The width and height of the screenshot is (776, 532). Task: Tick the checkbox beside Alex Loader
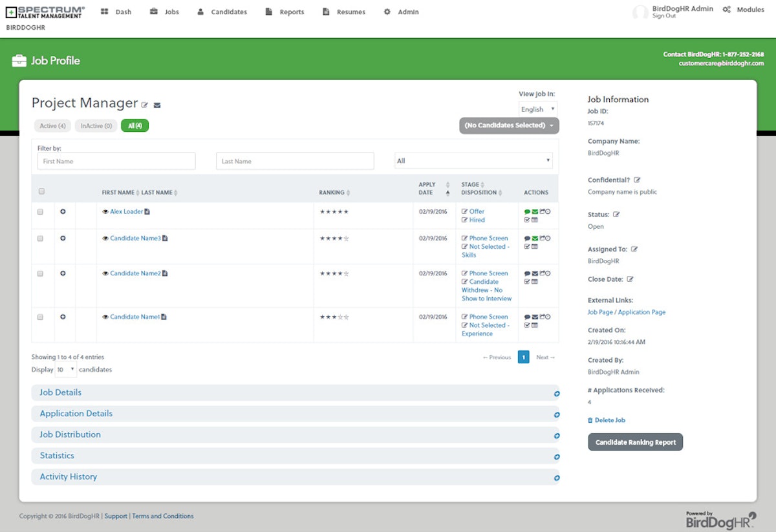coord(41,211)
